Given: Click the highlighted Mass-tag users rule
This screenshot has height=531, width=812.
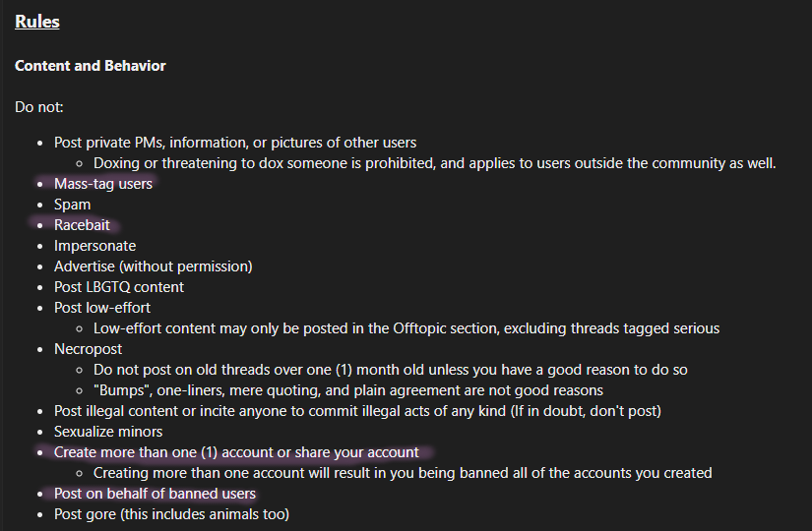Looking at the screenshot, I should click(x=103, y=184).
